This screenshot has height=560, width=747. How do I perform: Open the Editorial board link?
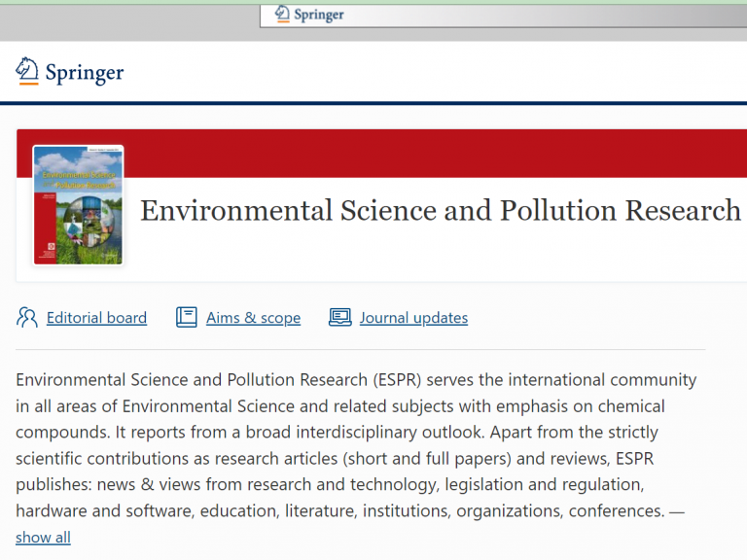pyautogui.click(x=96, y=318)
